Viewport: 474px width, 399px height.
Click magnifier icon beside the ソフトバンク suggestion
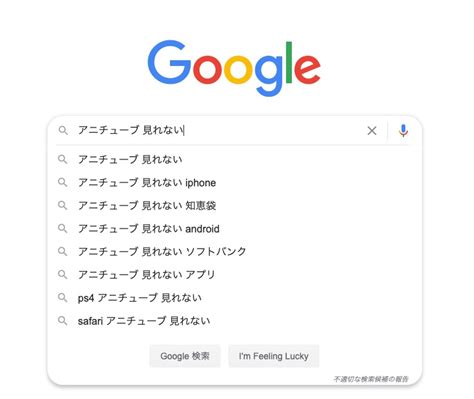coord(63,251)
